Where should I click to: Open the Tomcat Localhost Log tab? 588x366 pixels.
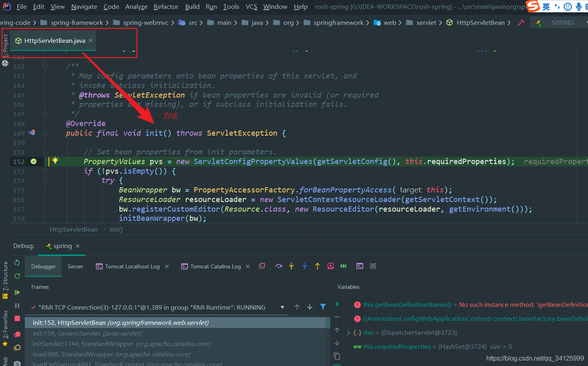pyautogui.click(x=128, y=266)
